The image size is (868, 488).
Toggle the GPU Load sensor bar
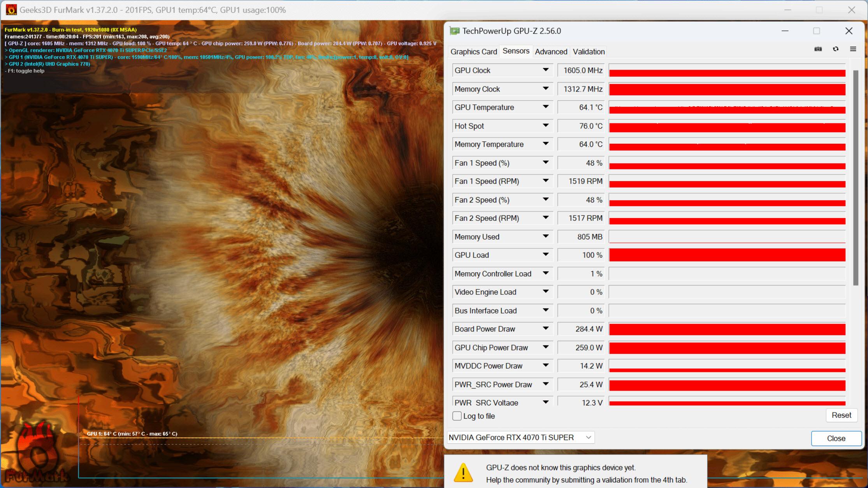546,255
